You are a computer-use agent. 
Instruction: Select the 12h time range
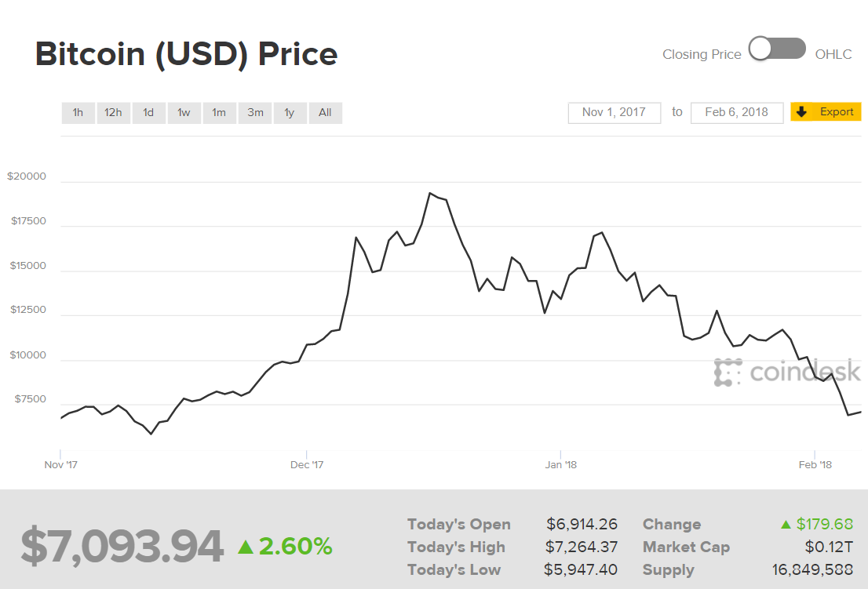click(113, 112)
